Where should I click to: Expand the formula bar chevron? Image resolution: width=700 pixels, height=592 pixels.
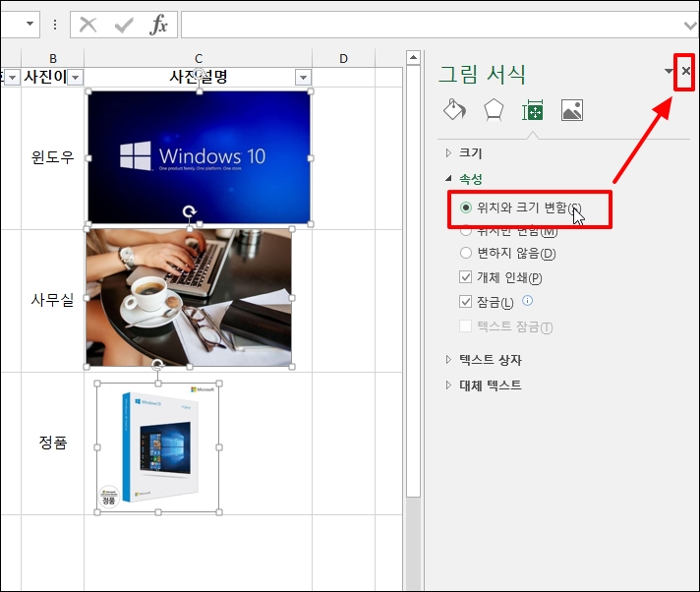point(690,26)
